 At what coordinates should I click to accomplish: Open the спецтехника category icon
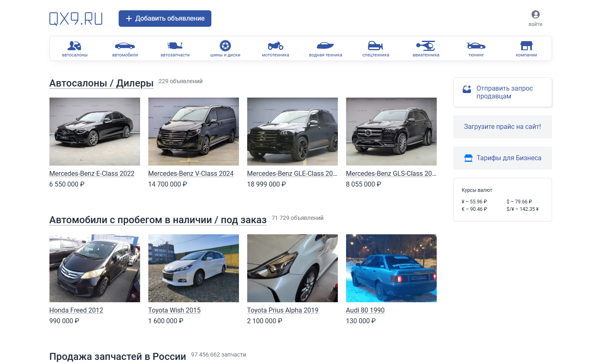(x=376, y=46)
